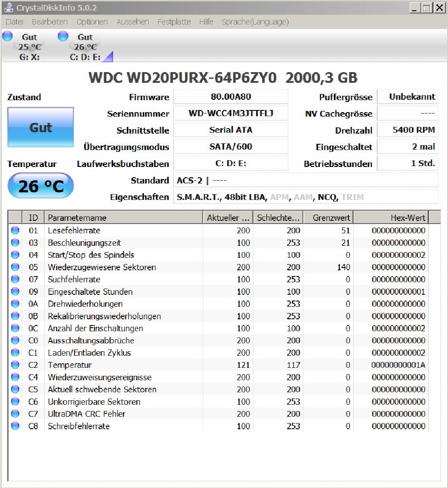Click the status icon for Temperatur row
This screenshot has height=488, width=448.
pyautogui.click(x=15, y=365)
